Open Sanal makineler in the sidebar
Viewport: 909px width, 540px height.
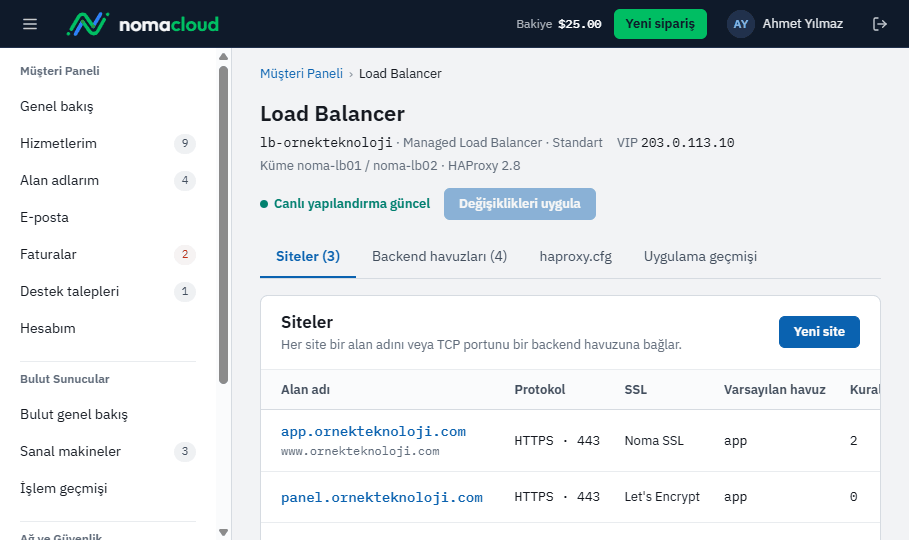click(x=108, y=451)
